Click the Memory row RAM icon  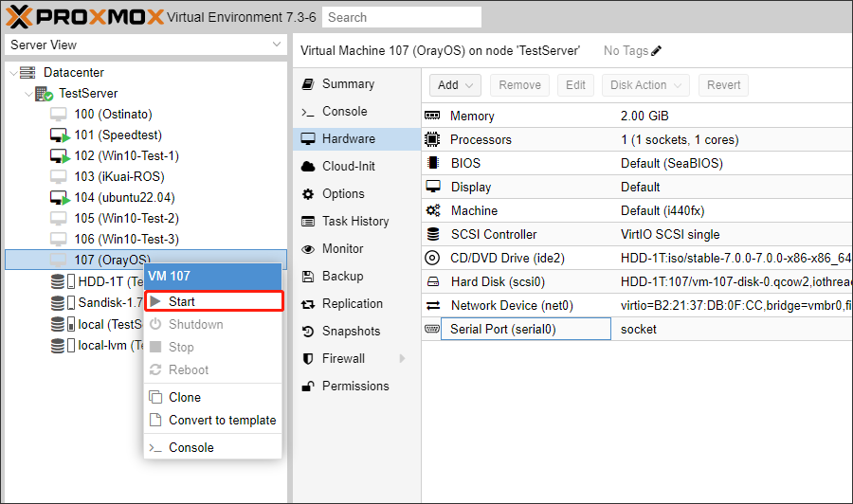point(432,116)
